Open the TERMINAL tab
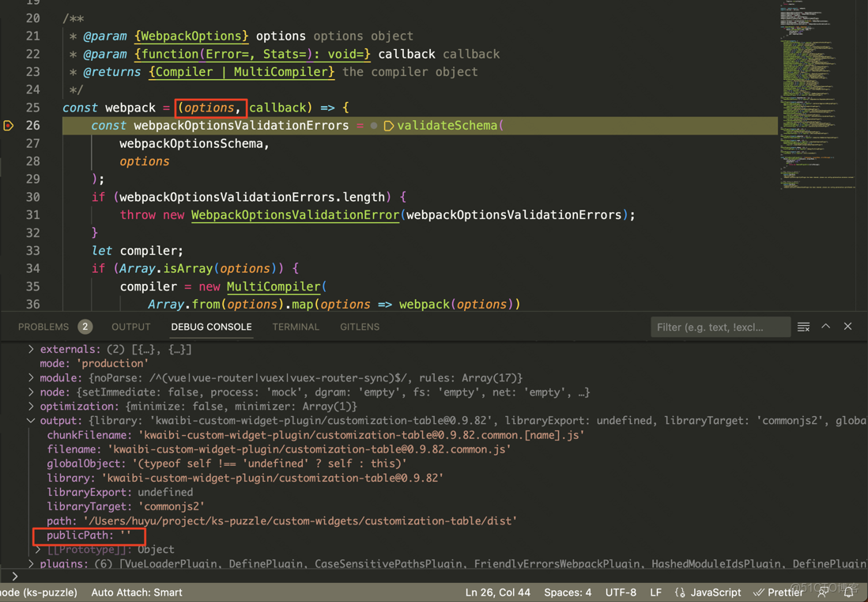This screenshot has height=602, width=868. click(296, 327)
